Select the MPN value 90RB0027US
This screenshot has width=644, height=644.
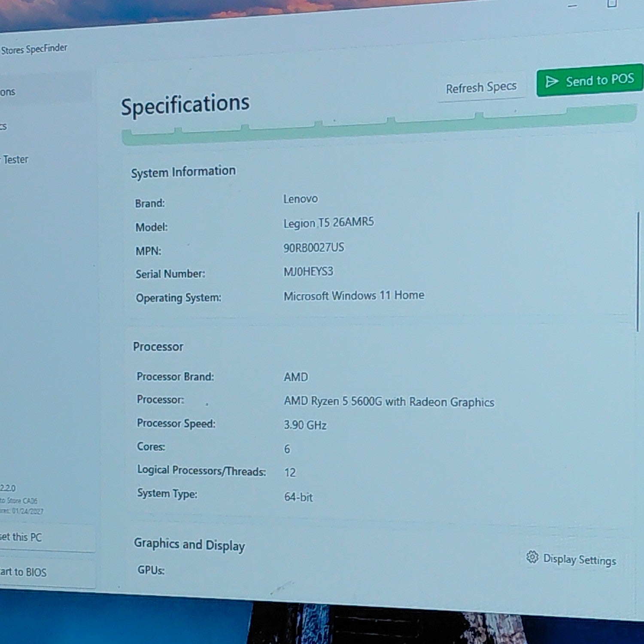click(x=313, y=247)
